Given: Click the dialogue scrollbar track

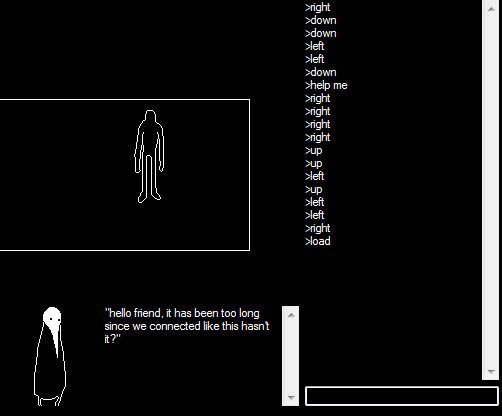Looking at the screenshot, I should (291, 356).
